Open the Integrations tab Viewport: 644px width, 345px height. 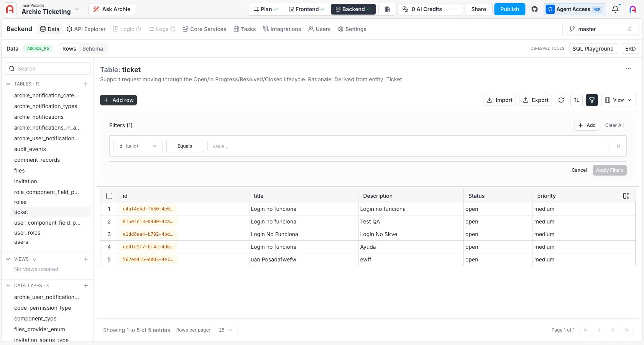tap(282, 29)
